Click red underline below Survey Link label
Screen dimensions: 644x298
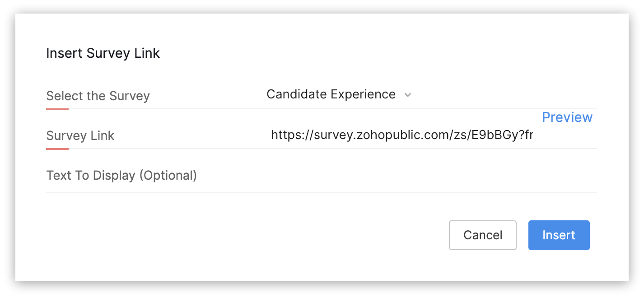click(57, 149)
